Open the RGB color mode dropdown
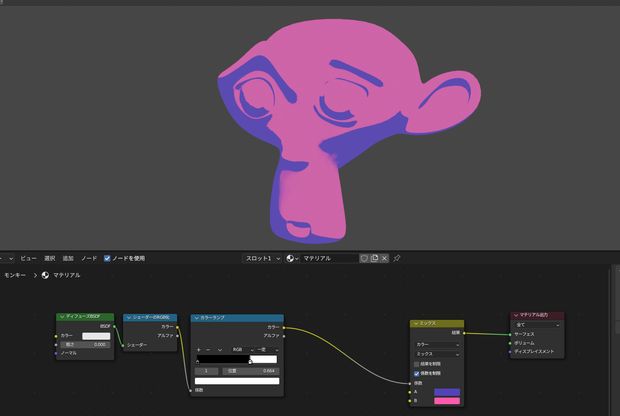This screenshot has height=416, width=620. (x=242, y=350)
